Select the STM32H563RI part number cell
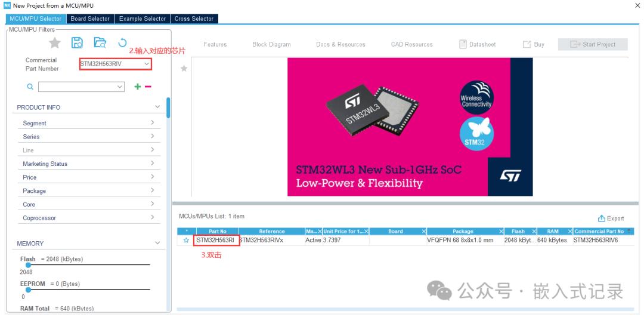This screenshot has height=317, width=644. point(216,240)
